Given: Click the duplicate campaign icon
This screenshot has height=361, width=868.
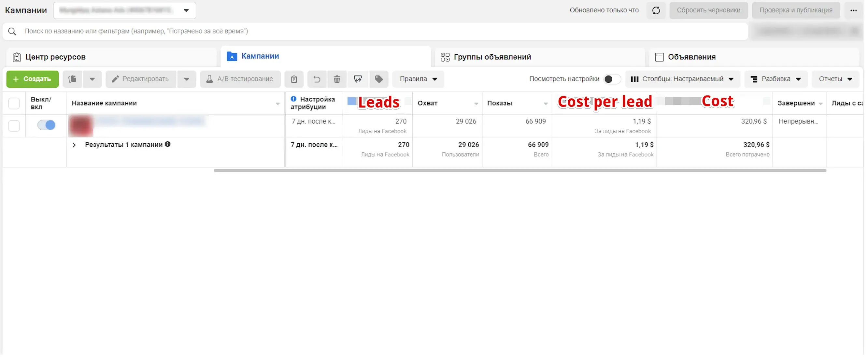Looking at the screenshot, I should 72,79.
